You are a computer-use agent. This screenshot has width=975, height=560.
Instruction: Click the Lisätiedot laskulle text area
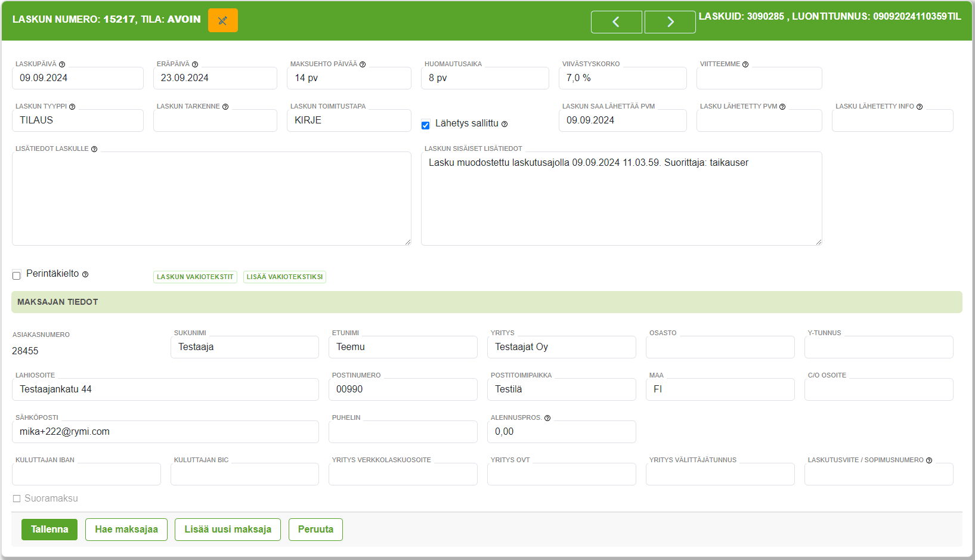(x=212, y=199)
